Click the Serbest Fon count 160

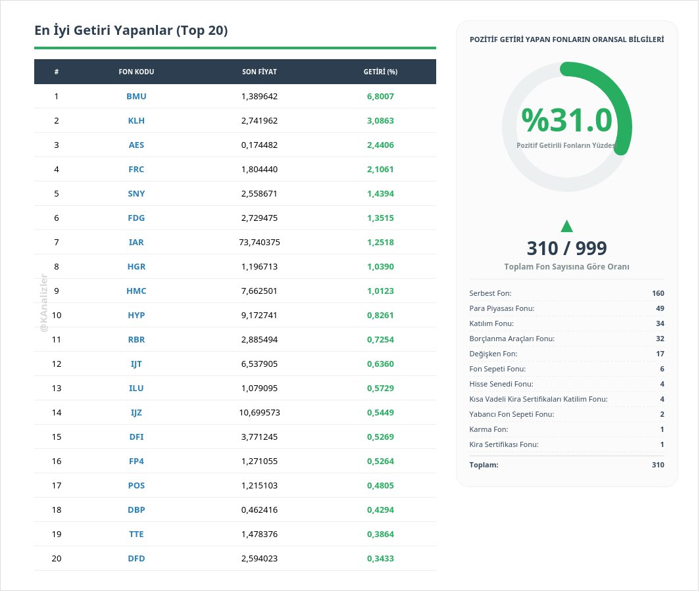[x=658, y=293]
